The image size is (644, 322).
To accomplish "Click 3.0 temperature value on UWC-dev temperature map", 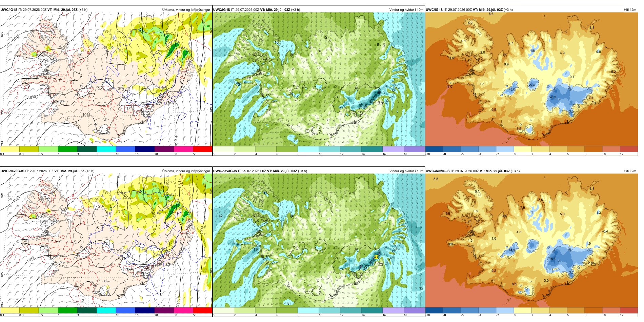I will [x=546, y=281].
